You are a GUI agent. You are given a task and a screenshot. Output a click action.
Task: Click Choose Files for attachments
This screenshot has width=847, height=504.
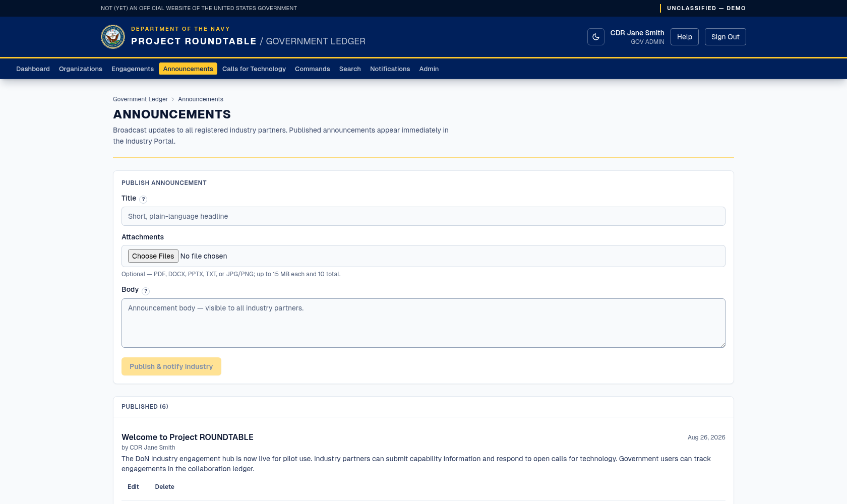tap(153, 256)
